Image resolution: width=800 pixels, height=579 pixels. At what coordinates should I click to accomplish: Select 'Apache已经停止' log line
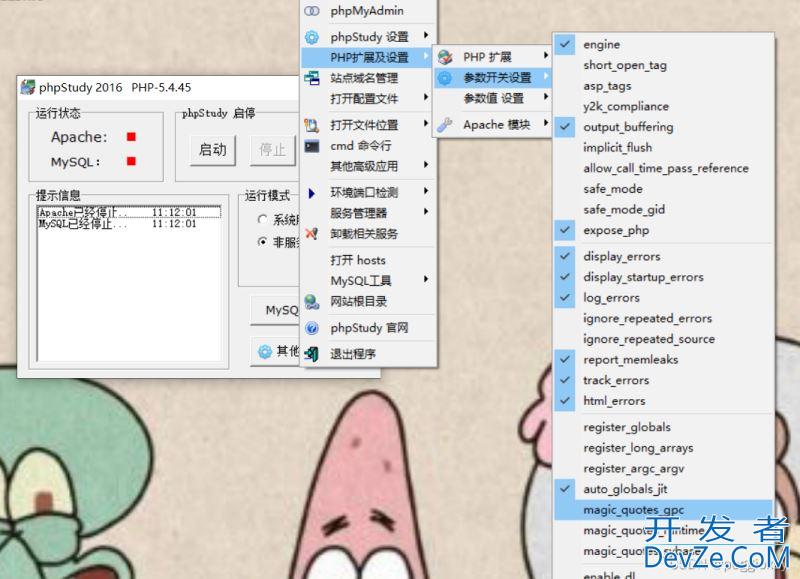pyautogui.click(x=129, y=212)
